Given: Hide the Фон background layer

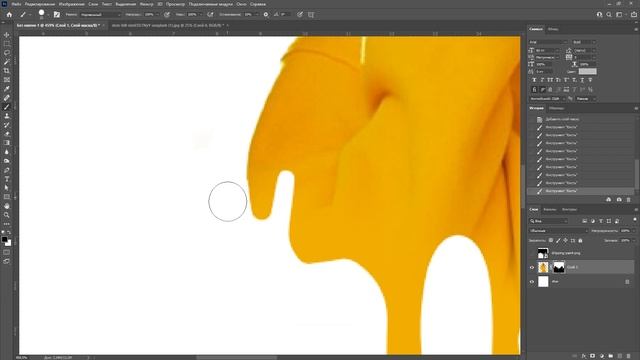Looking at the screenshot, I should click(531, 282).
